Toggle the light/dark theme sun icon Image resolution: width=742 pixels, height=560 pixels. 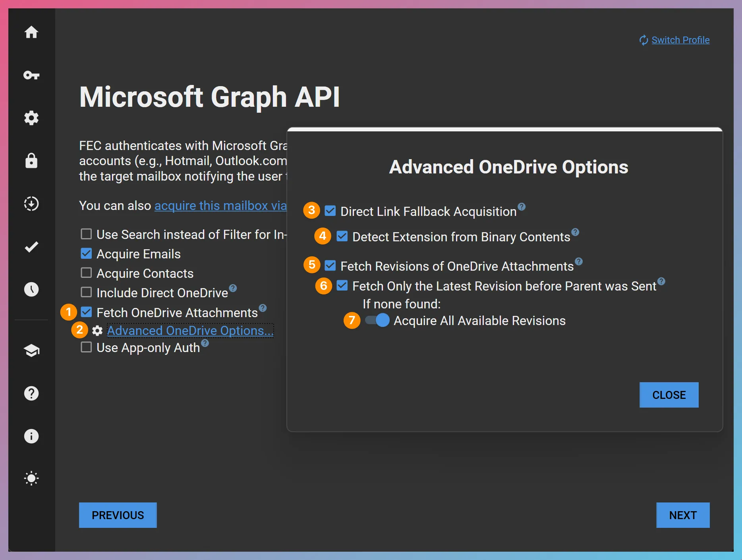point(31,478)
